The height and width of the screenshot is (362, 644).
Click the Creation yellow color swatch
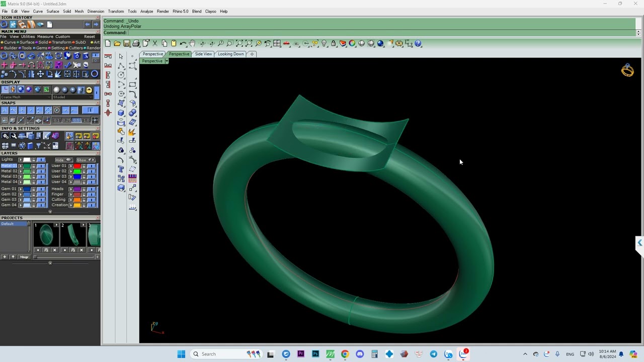77,205
